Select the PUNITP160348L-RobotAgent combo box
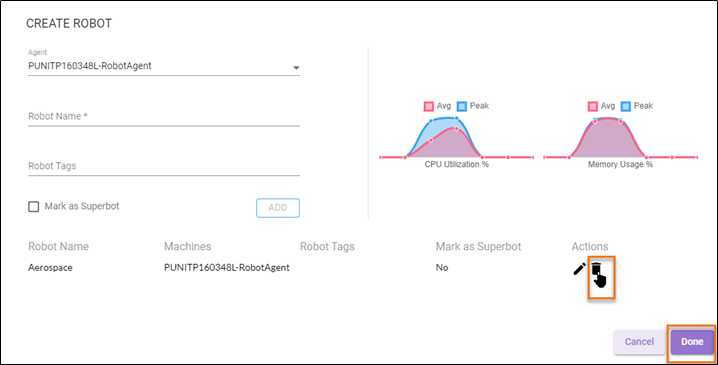718x365 pixels. pos(164,66)
